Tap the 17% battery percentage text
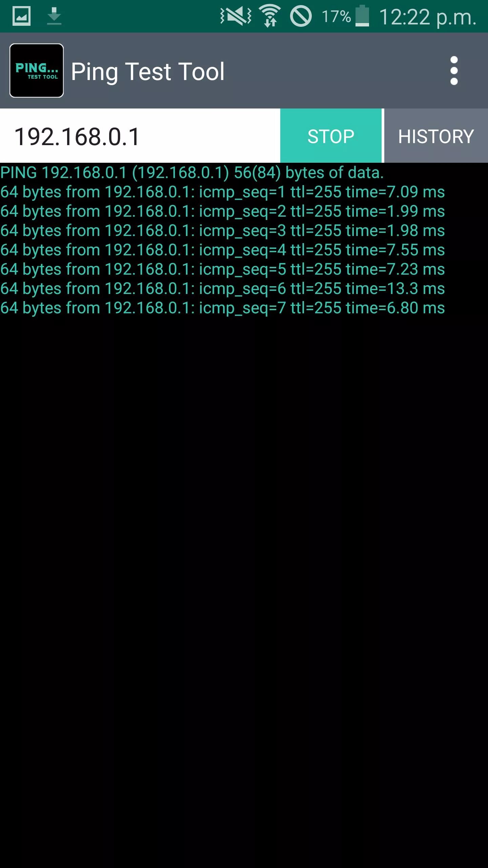 [x=336, y=16]
